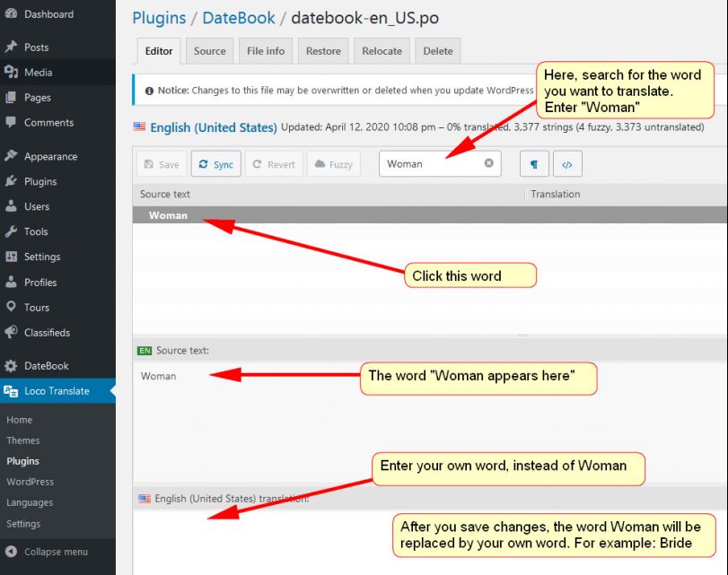This screenshot has width=728, height=575.
Task: Follow the DateBook breadcrumb link
Action: coord(239,18)
